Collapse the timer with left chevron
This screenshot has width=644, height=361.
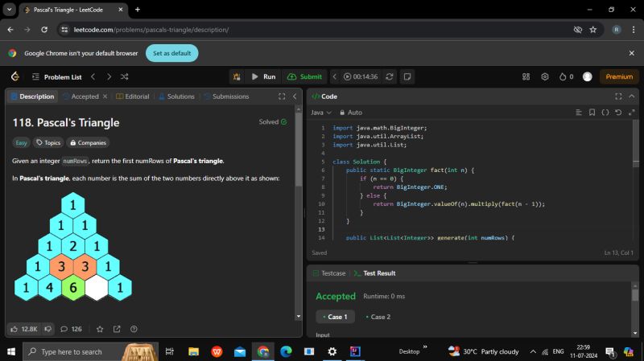click(334, 76)
